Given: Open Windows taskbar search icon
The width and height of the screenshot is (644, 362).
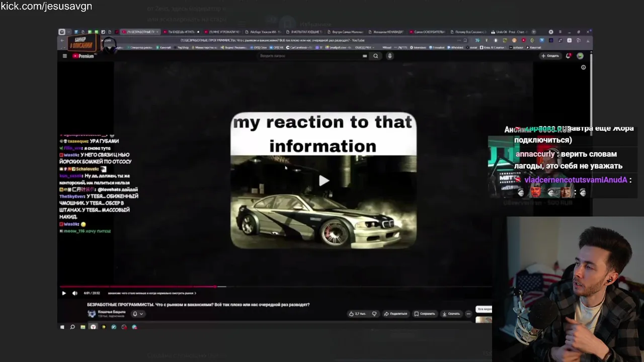Looking at the screenshot, I should (72, 327).
